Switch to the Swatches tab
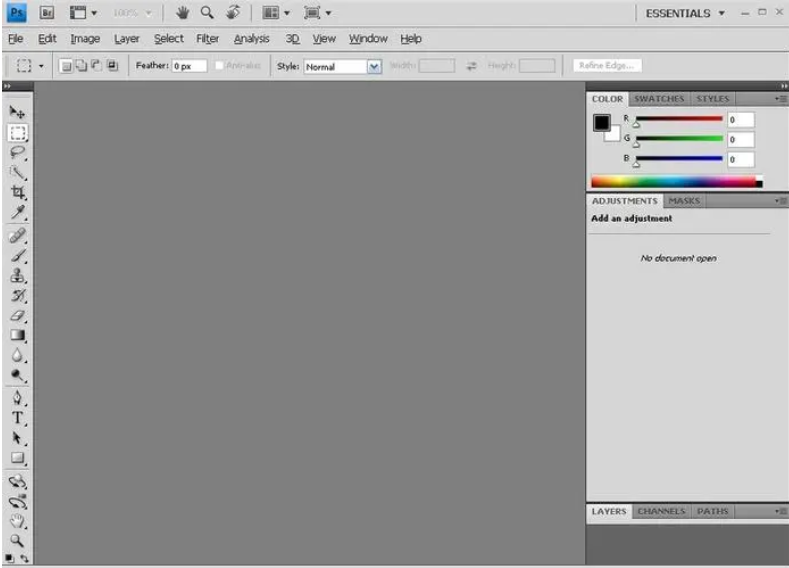The image size is (789, 568). pyautogui.click(x=659, y=99)
